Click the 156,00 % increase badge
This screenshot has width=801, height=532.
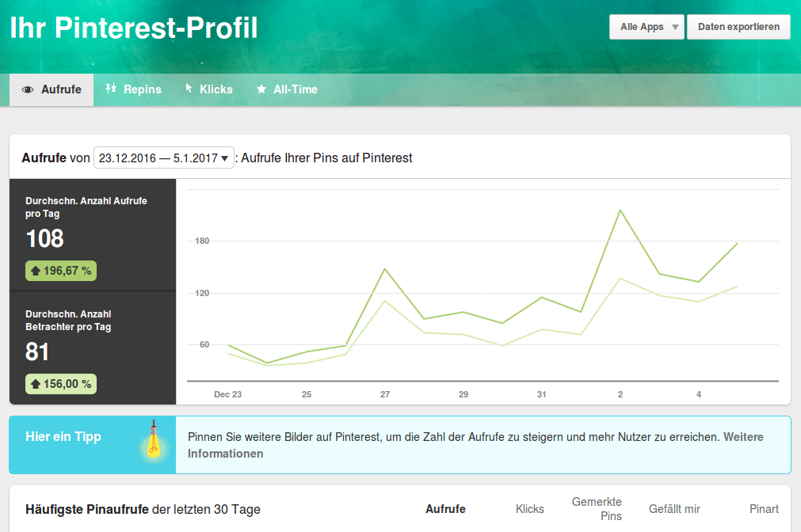pyautogui.click(x=61, y=384)
